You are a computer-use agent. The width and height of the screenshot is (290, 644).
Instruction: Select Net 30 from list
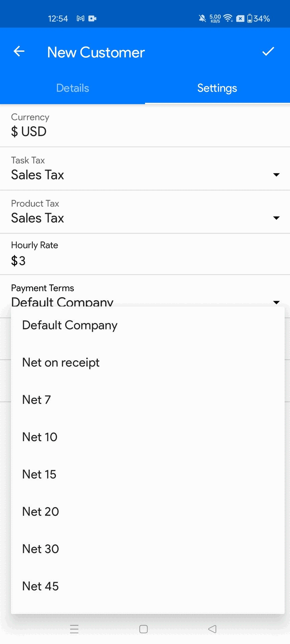point(148,549)
